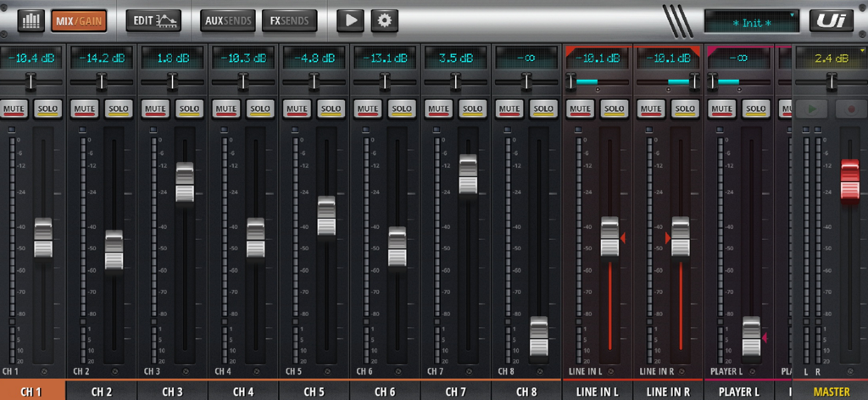Click LINE IN R small circular icon

[682, 371]
